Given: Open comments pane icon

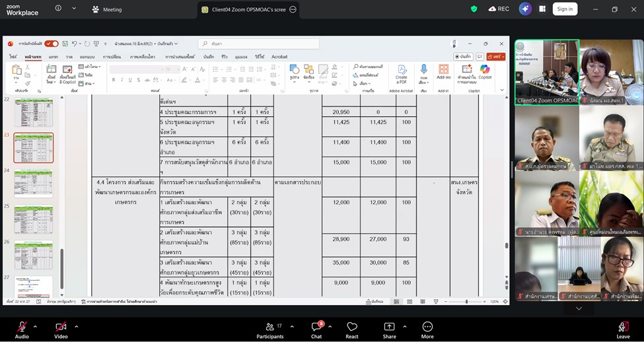Looking at the screenshot, I should (480, 57).
